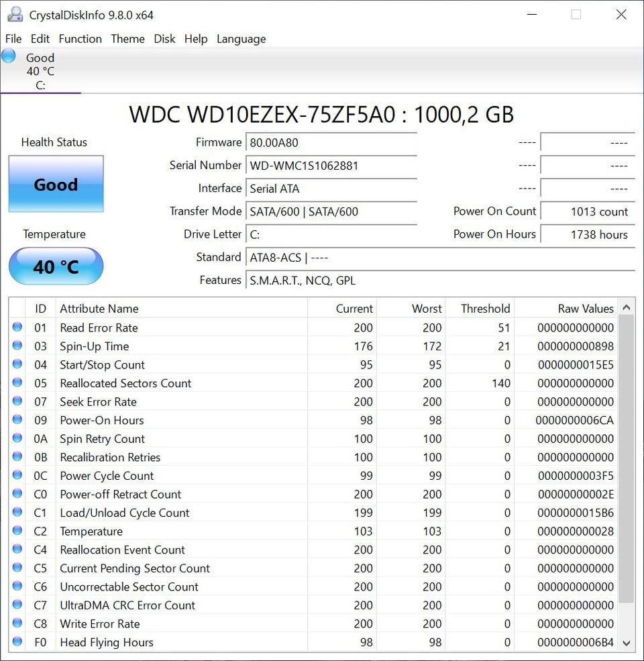Screen dimensions: 644x661
Task: Click raw value 0000000006B4
Action: coord(576,642)
